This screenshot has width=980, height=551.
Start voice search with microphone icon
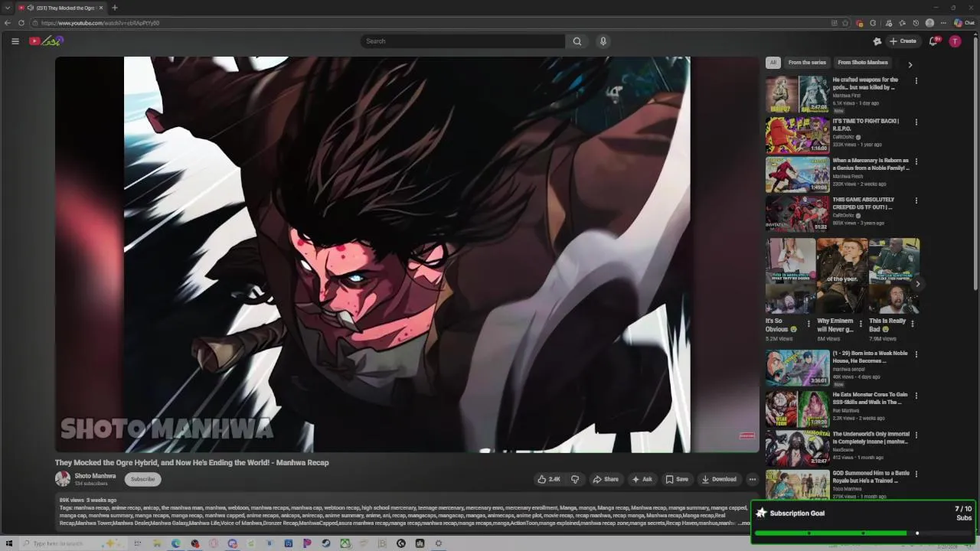[603, 41]
